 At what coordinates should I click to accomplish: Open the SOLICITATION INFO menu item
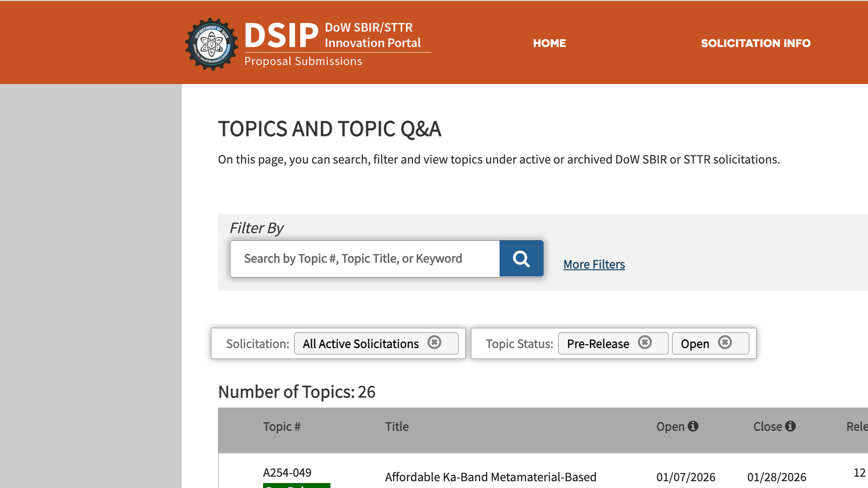click(x=755, y=43)
